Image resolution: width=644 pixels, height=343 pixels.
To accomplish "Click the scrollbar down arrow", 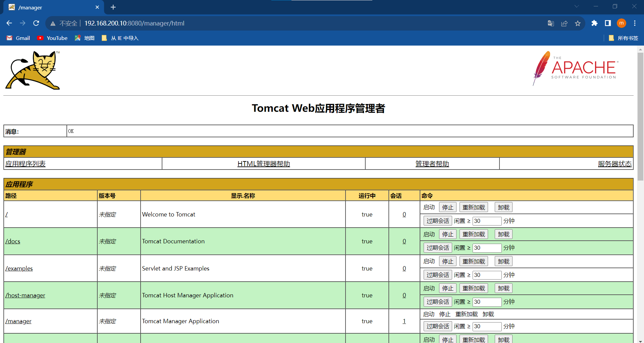I will click(x=640, y=341).
